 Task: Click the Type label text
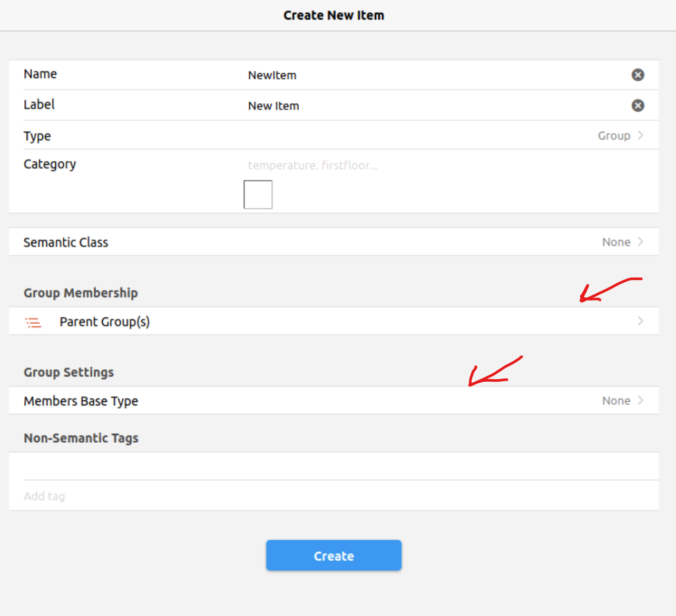37,136
